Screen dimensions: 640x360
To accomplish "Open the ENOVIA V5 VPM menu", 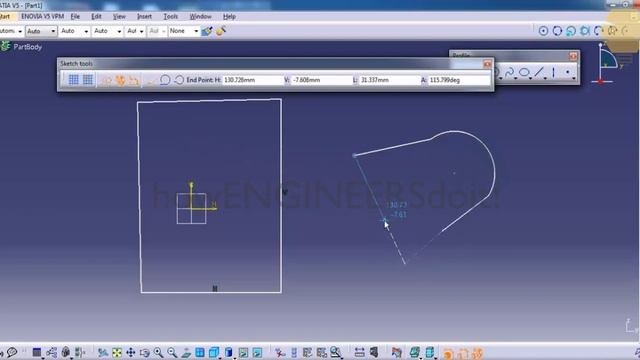I will (x=42, y=16).
